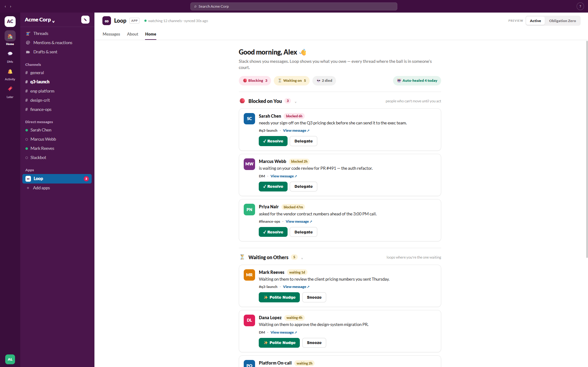The image size is (588, 367).
Task: Open Marcus Webb direct message
Action: pos(57,139)
